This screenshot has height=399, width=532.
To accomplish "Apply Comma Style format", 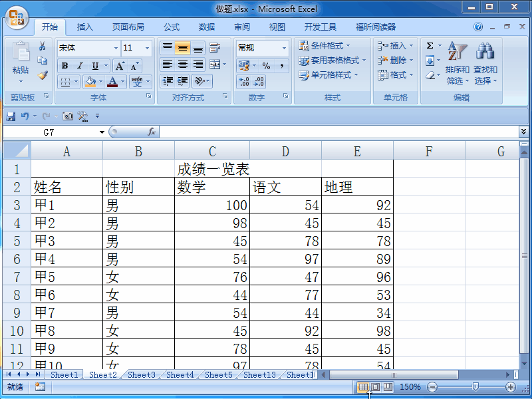I will 281,66.
